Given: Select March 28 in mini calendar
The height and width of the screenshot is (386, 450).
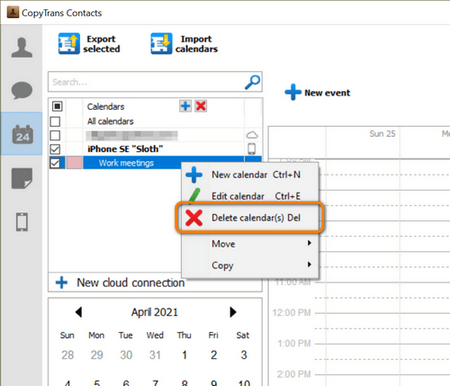Looking at the screenshot, I should 67,355.
